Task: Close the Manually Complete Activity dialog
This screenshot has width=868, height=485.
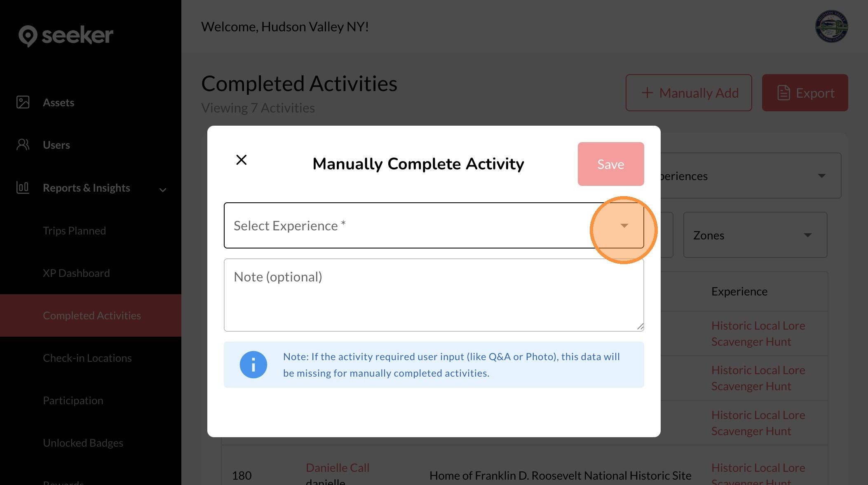Action: [x=241, y=160]
